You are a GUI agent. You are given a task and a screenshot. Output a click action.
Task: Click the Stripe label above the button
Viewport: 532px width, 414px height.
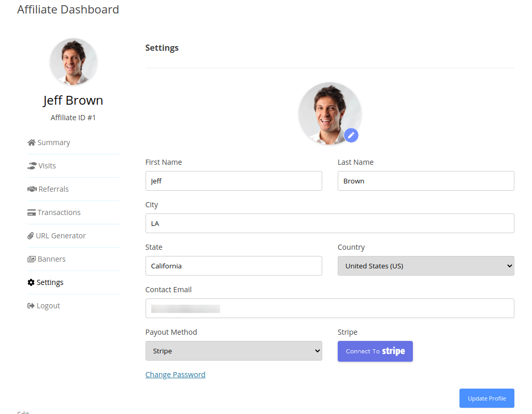(348, 332)
